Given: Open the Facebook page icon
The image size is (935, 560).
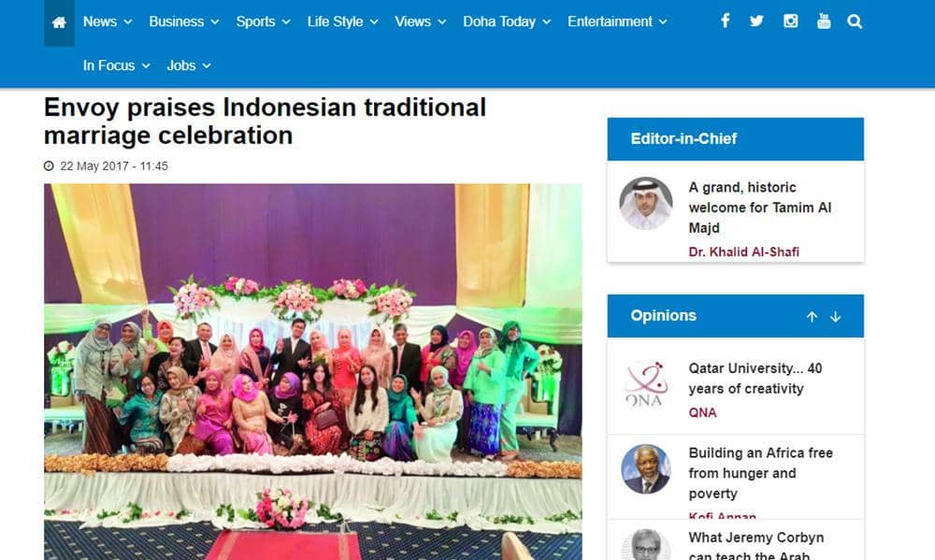Looking at the screenshot, I should 726,22.
